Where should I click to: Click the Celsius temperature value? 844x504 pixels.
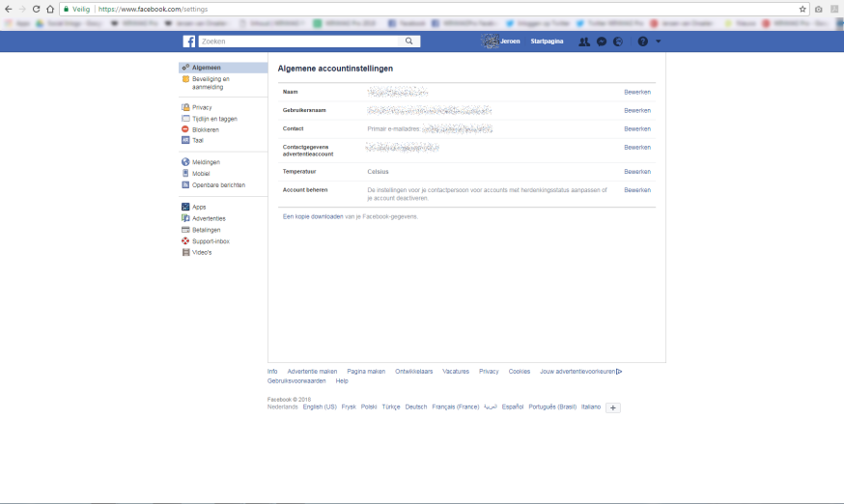click(x=378, y=172)
